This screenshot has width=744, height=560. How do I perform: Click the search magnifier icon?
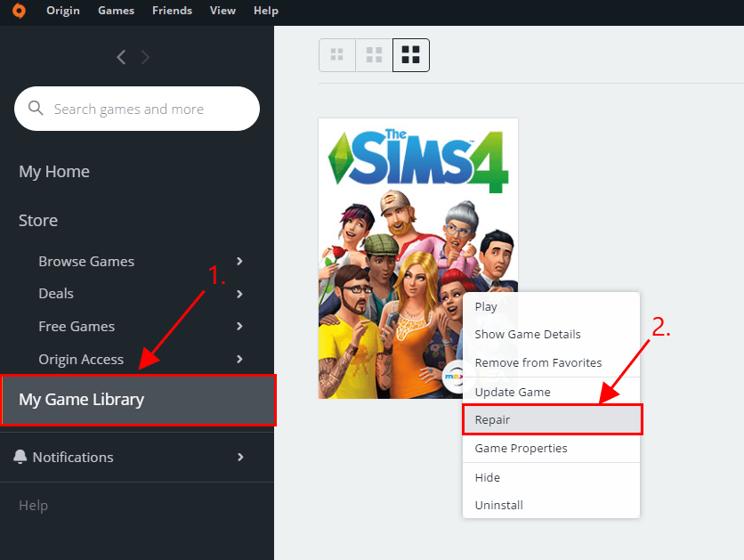click(x=36, y=109)
